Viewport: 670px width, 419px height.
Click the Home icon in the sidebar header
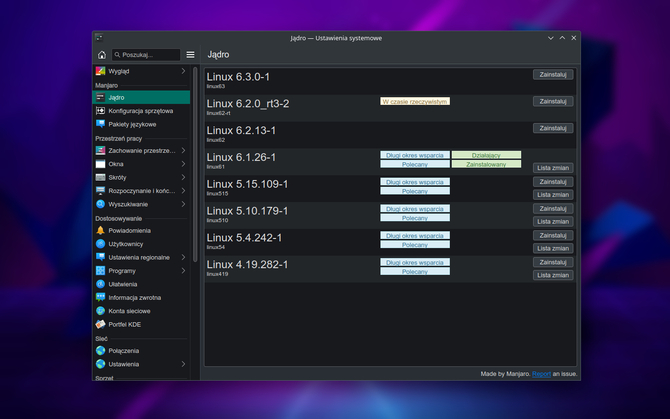pyautogui.click(x=102, y=55)
